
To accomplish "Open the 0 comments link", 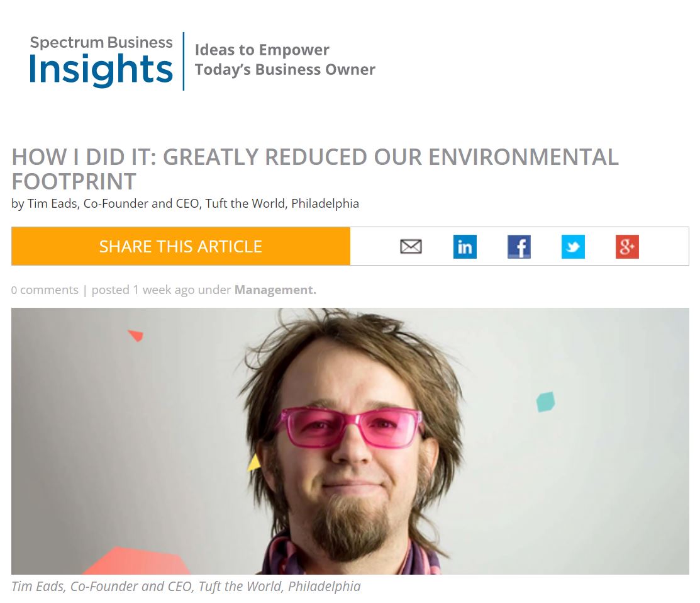I will 45,290.
